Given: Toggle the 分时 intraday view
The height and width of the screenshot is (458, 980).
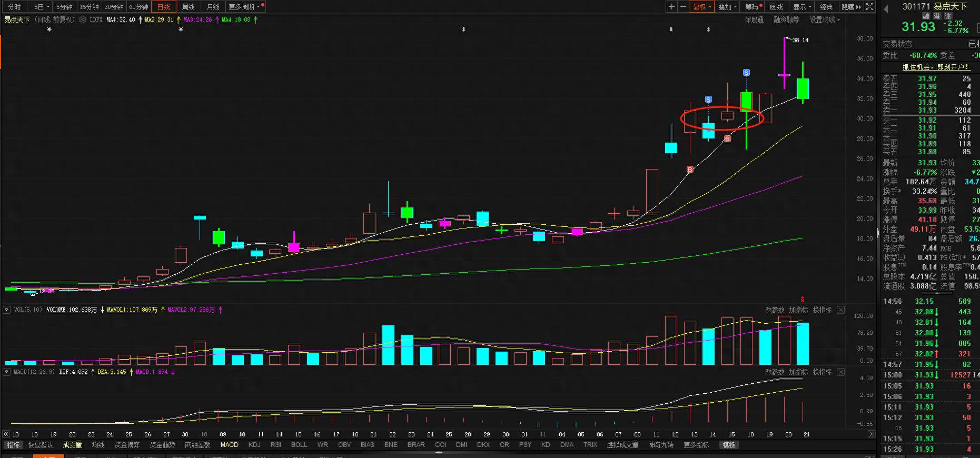Looking at the screenshot, I should point(14,7).
